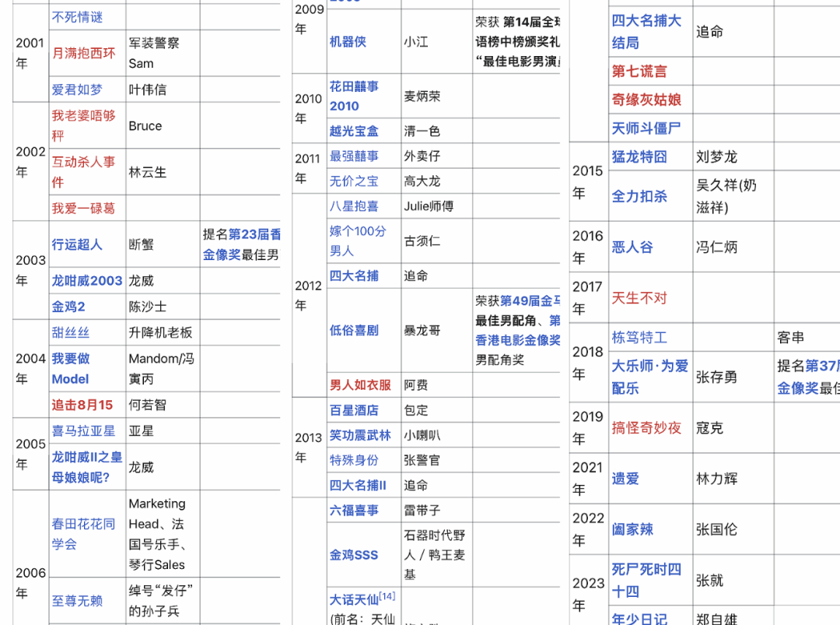Viewport: 840px width, 625px height.
Task: Open the 喜马拉亚星 link
Action: tap(83, 430)
